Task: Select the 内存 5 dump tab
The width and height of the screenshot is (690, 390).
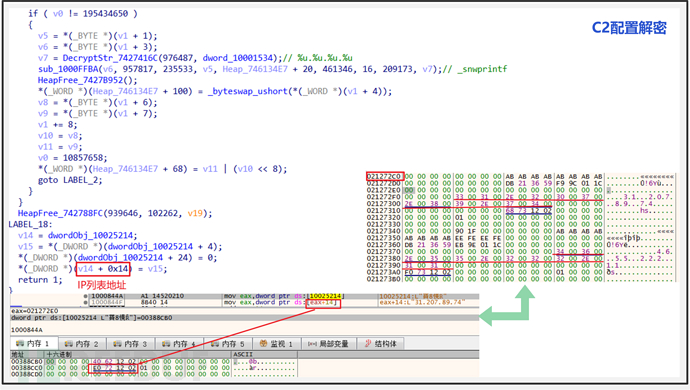Action: click(228, 344)
